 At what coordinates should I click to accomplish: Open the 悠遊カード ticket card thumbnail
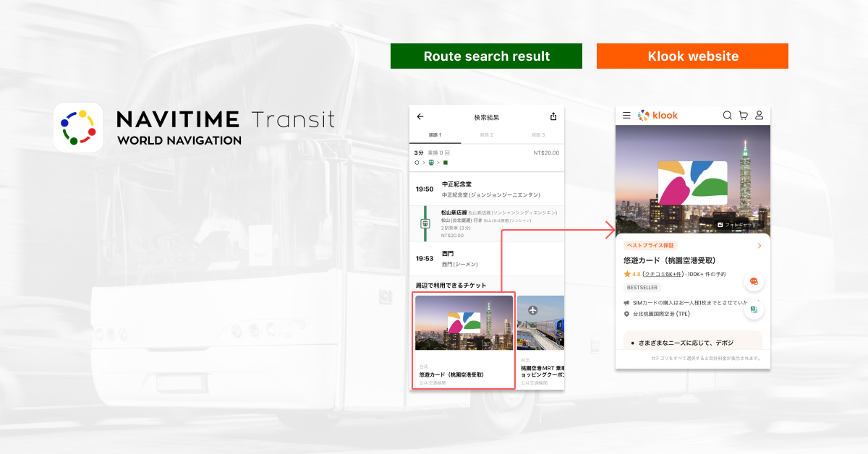tap(464, 340)
